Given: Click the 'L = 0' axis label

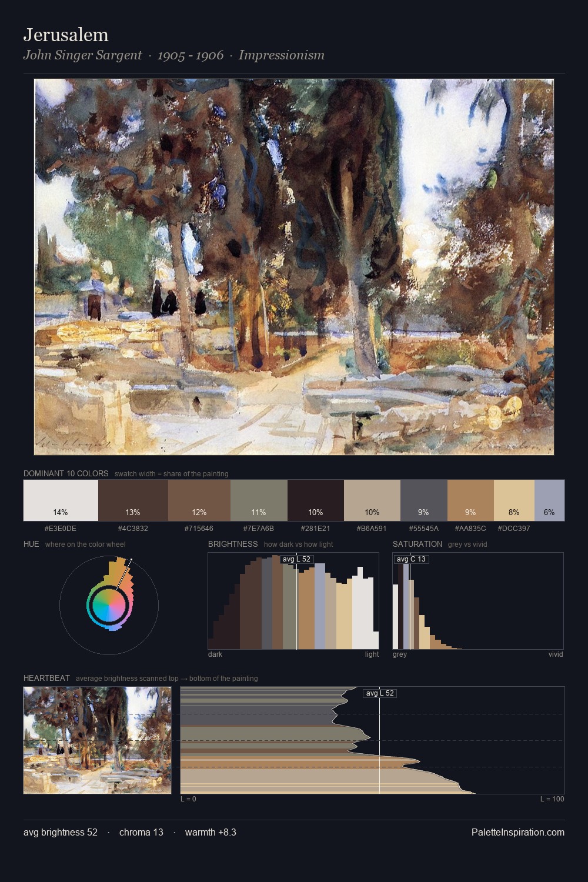Looking at the screenshot, I should [189, 799].
